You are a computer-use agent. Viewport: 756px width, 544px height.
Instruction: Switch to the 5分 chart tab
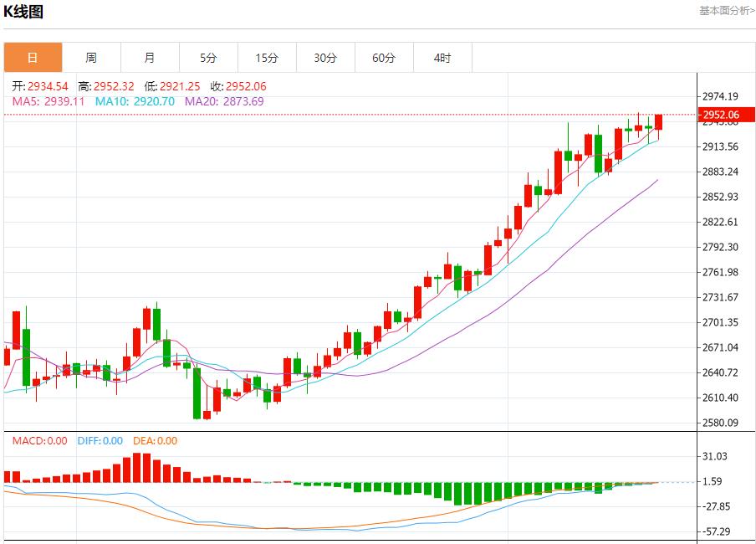208,58
